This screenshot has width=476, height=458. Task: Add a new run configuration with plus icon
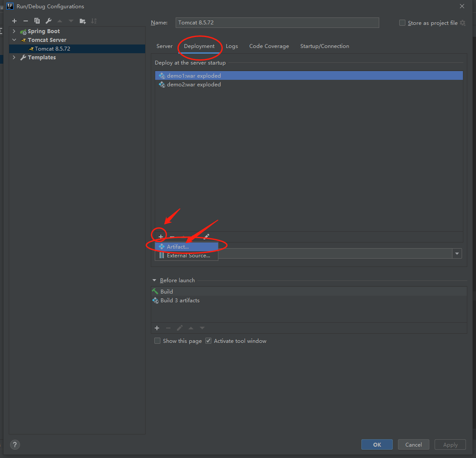pos(14,21)
